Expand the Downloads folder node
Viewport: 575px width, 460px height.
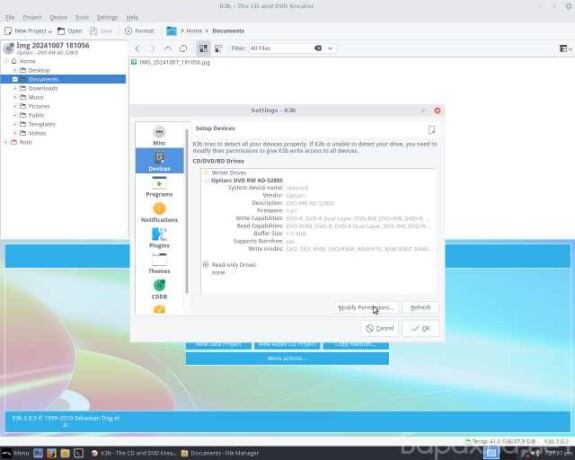pos(15,88)
